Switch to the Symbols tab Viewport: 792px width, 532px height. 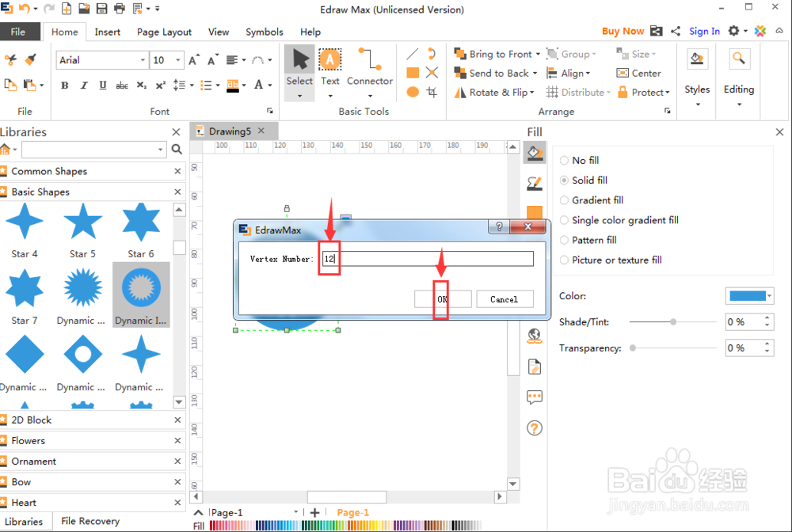[265, 32]
